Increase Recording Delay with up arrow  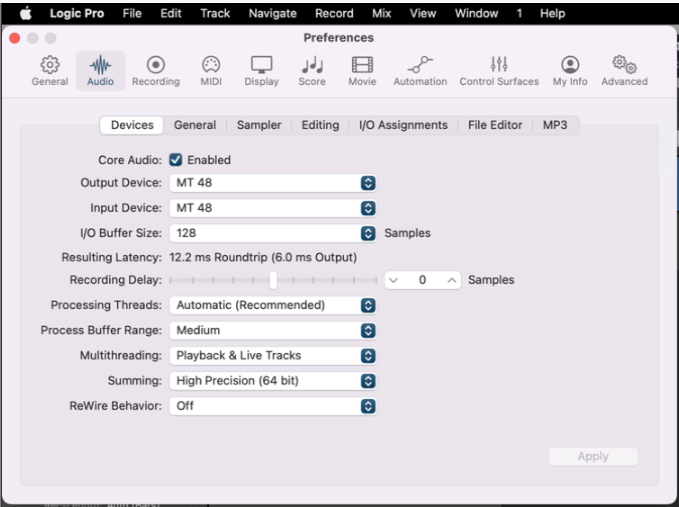[x=452, y=280]
